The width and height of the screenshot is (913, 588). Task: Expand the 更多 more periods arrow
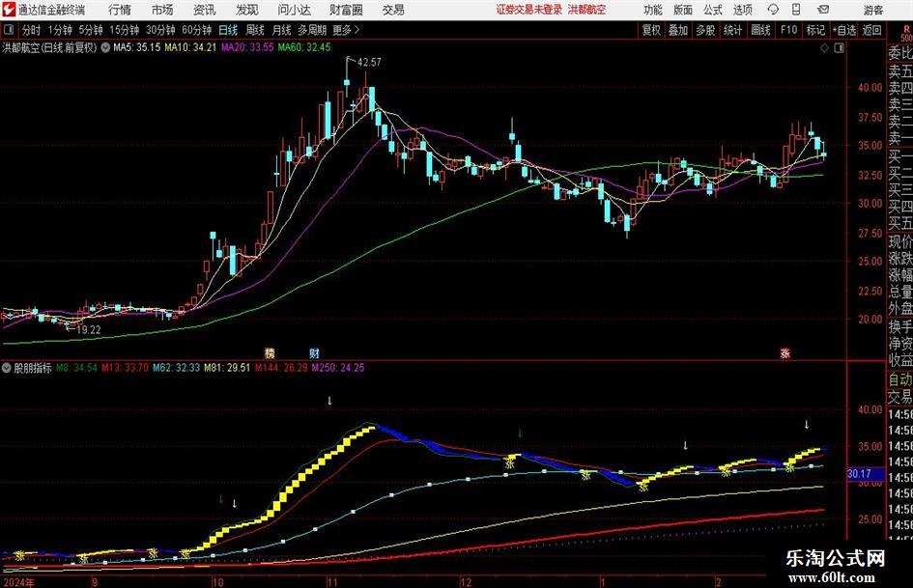click(x=347, y=30)
